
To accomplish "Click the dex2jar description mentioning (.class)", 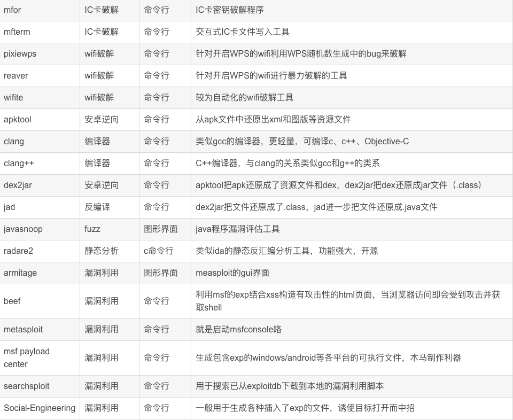I will 340,185.
